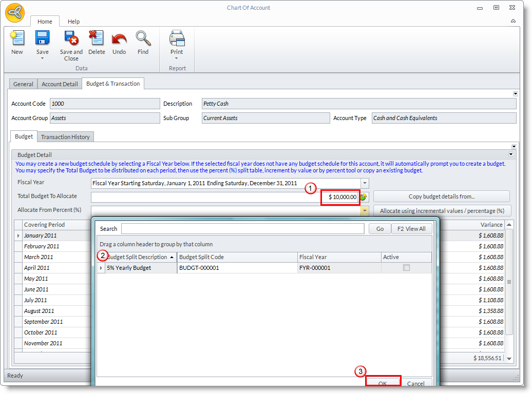Click Copy budget details from button
The width and height of the screenshot is (532, 394).
(x=441, y=196)
